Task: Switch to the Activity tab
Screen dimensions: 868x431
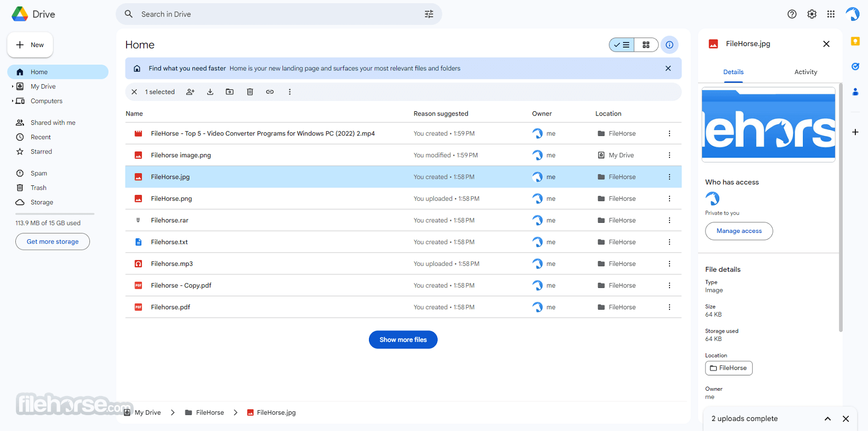Action: 806,72
